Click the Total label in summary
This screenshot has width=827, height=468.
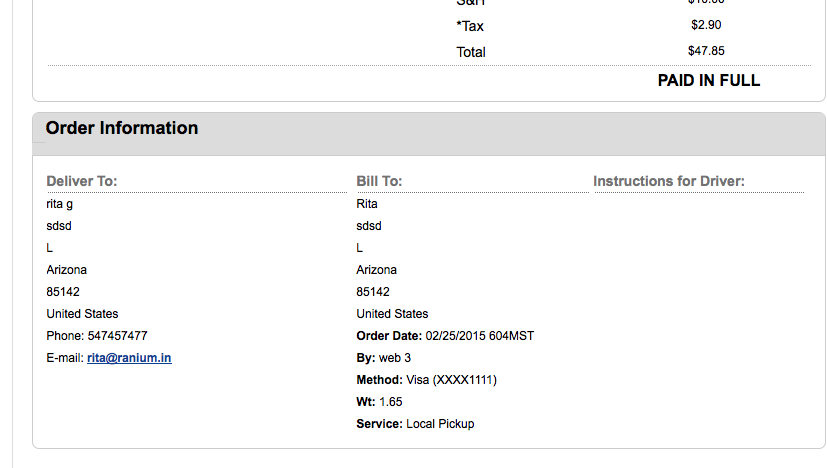471,52
